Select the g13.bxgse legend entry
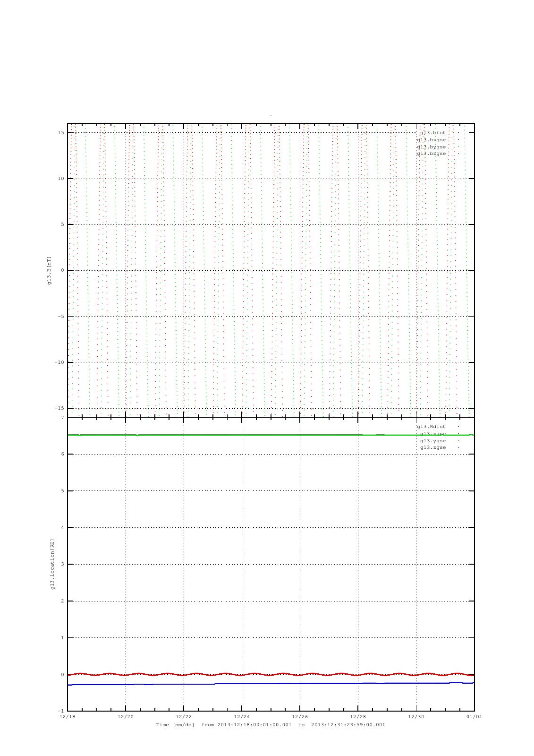Screen dimensions: 534x756 [x=431, y=140]
